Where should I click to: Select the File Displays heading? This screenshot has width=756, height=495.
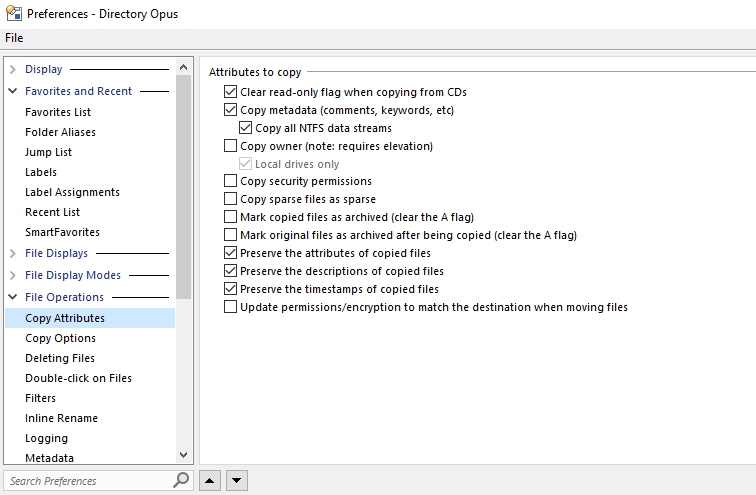click(56, 253)
